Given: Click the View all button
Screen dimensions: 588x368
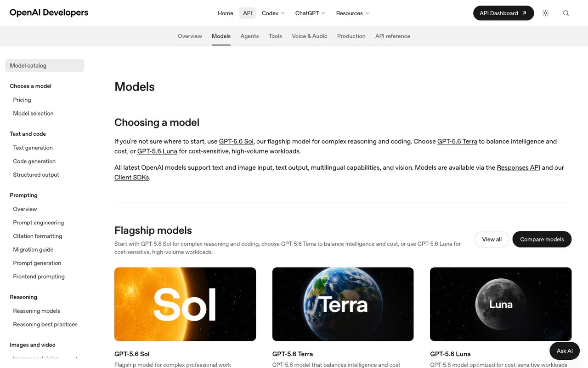Looking at the screenshot, I should pyautogui.click(x=492, y=239).
